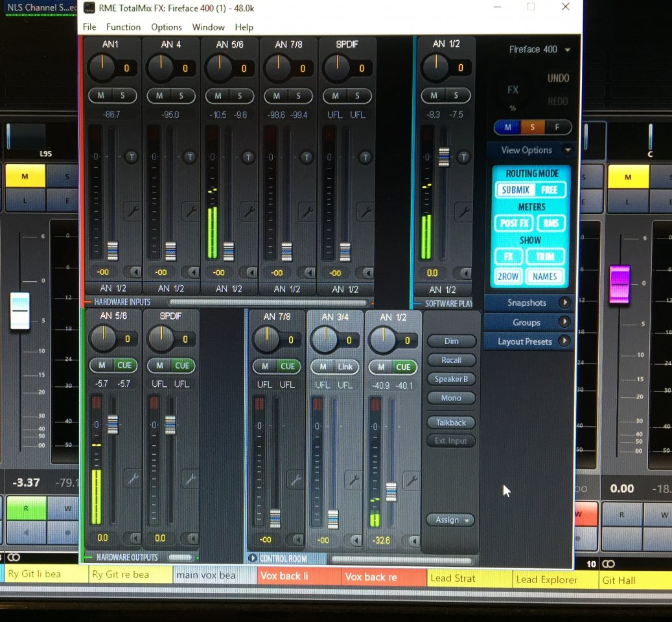The image size is (672, 622).
Task: Open wrench settings on AN1 input channel
Action: (132, 211)
